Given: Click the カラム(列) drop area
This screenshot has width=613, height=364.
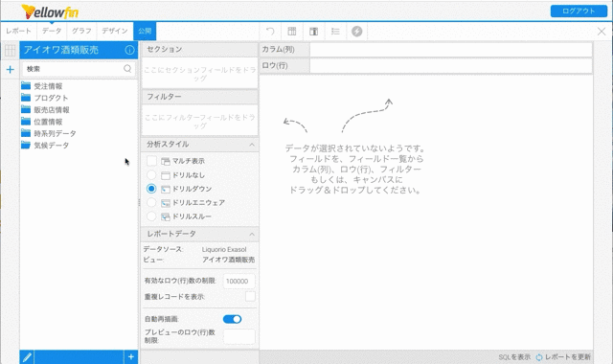Looking at the screenshot, I should click(451, 50).
